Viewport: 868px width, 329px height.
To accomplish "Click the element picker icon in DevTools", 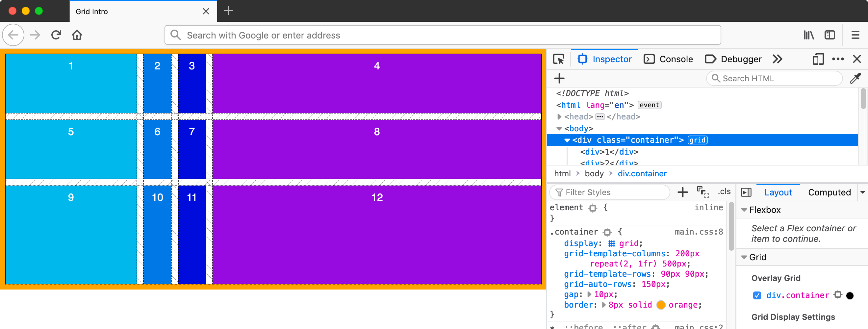I will pos(558,59).
